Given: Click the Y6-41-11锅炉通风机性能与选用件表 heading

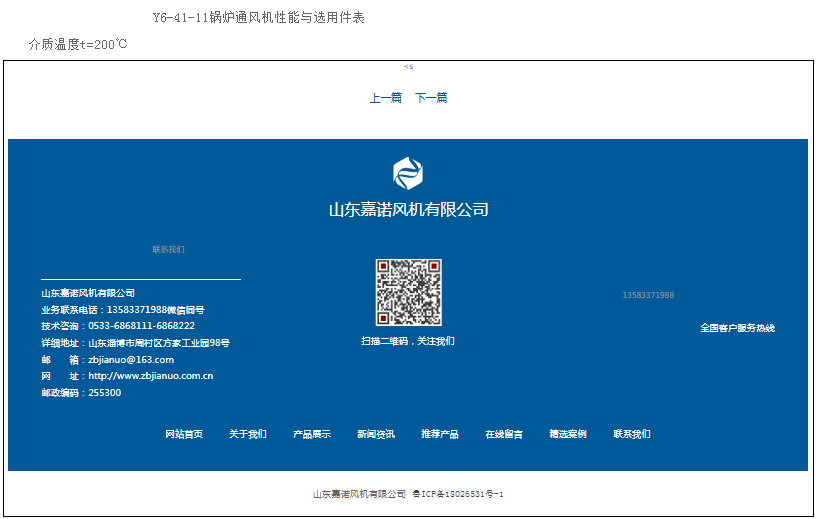Looking at the screenshot, I should pos(259,18).
